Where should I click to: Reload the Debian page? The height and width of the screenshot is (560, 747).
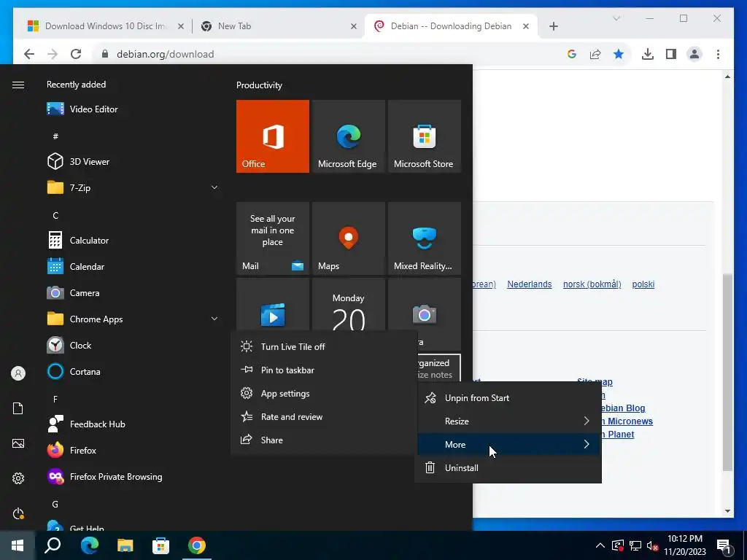pos(76,54)
